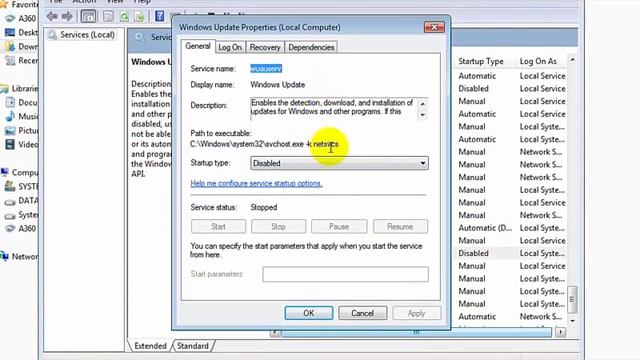Click the Stop service button
640x360 pixels.
pyautogui.click(x=278, y=227)
